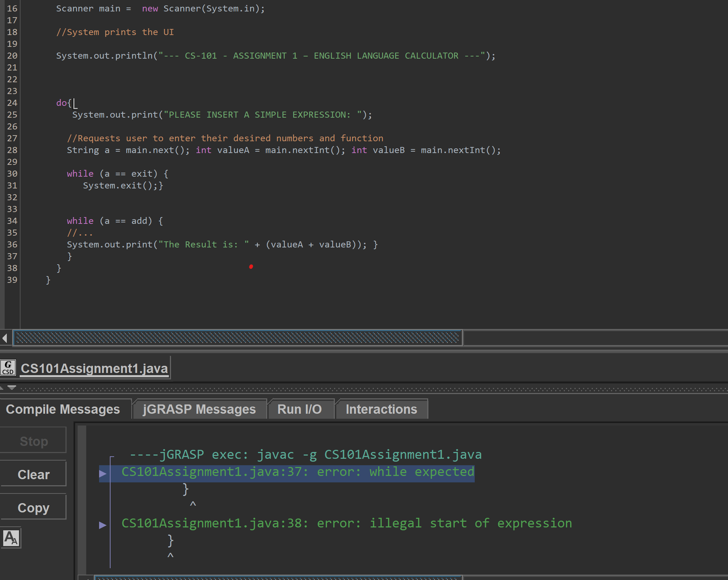The width and height of the screenshot is (728, 580).
Task: Open the Run I/O tab
Action: [300, 409]
